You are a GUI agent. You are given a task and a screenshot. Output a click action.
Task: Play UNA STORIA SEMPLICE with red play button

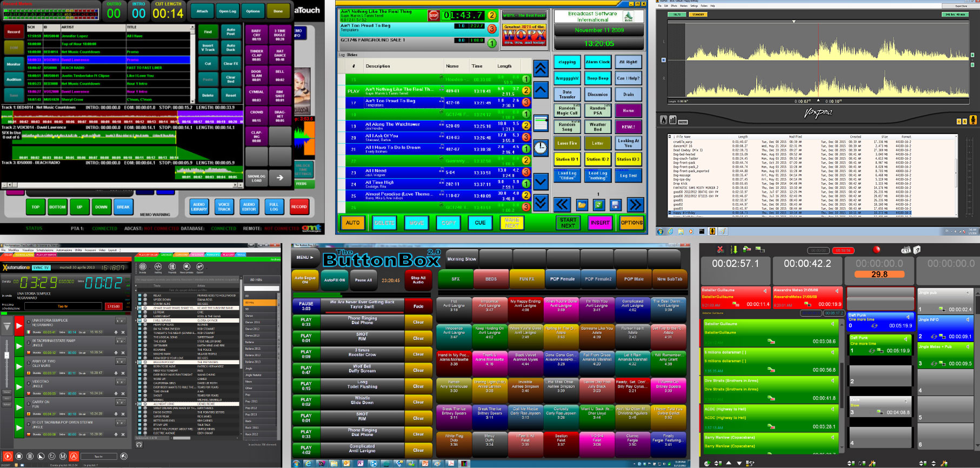[x=19, y=325]
